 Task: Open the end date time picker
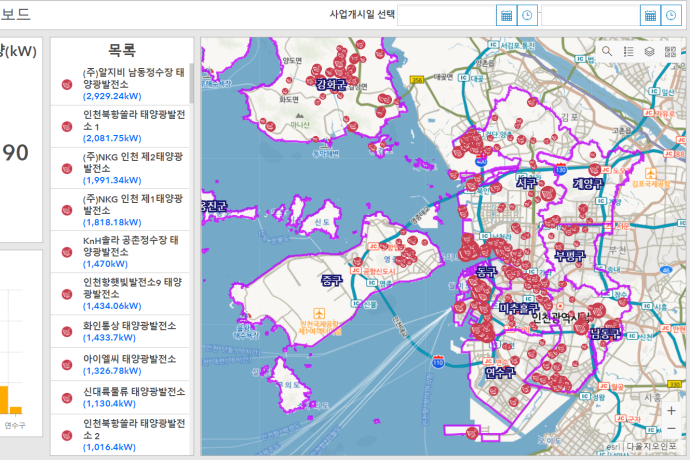670,15
